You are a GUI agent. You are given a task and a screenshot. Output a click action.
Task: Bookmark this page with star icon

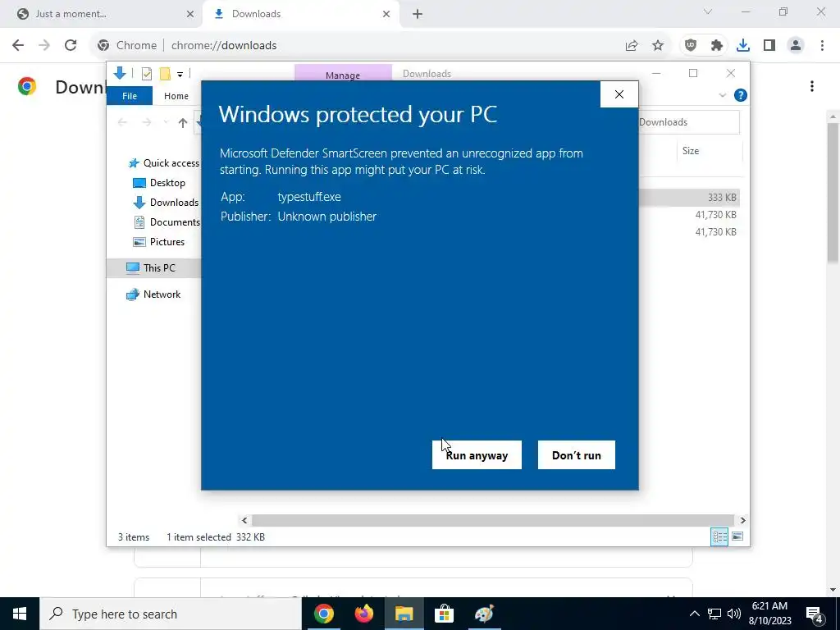point(658,46)
